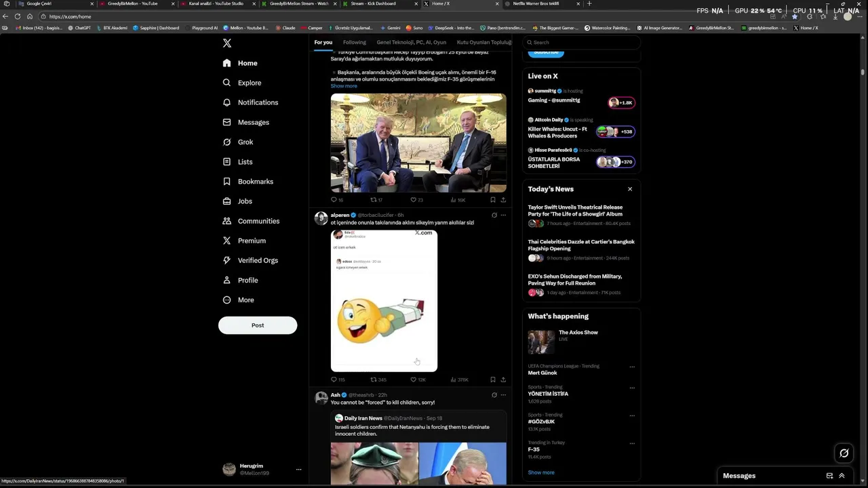The height and width of the screenshot is (488, 868).
Task: Open the Trump and Erdoğan photo
Action: [x=418, y=143]
